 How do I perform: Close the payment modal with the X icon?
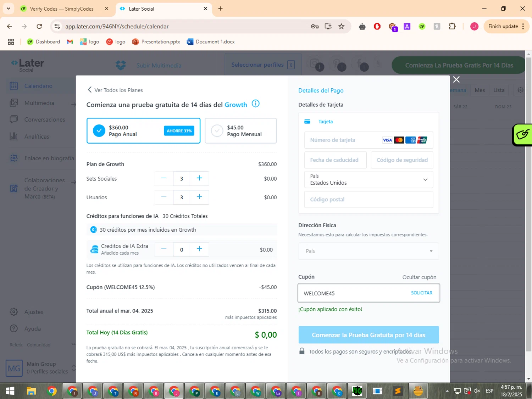click(x=456, y=79)
